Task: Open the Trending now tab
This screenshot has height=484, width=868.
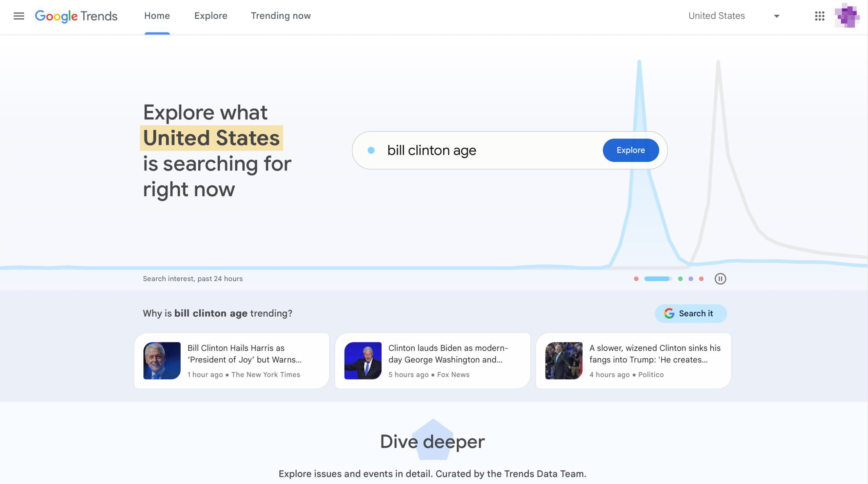Action: point(281,16)
